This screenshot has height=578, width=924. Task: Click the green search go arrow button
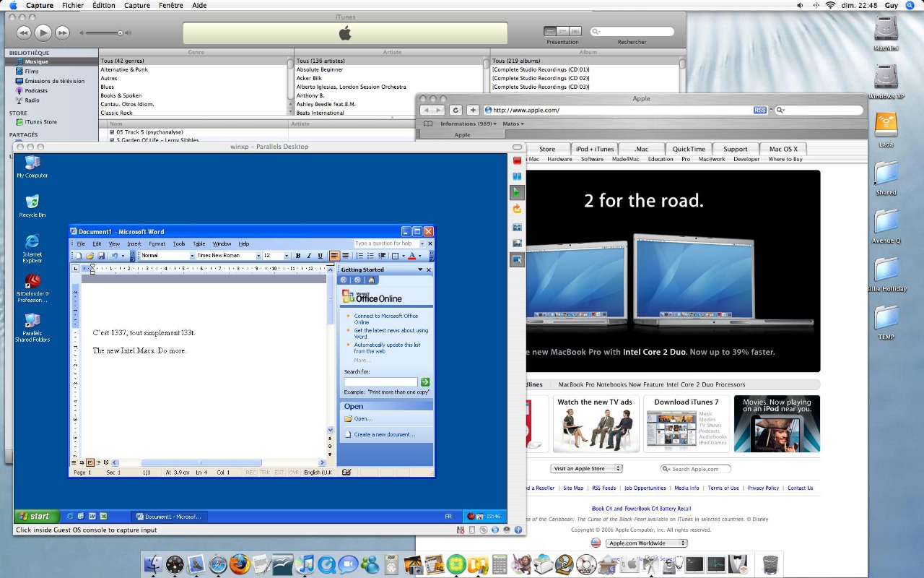coord(425,381)
